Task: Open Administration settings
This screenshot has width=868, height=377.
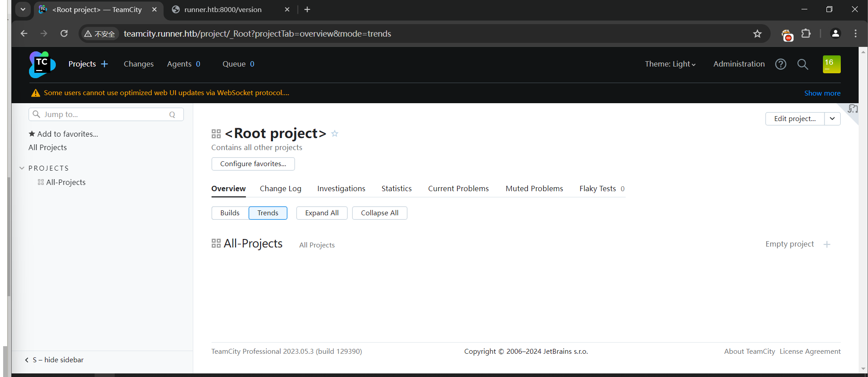Action: point(739,64)
